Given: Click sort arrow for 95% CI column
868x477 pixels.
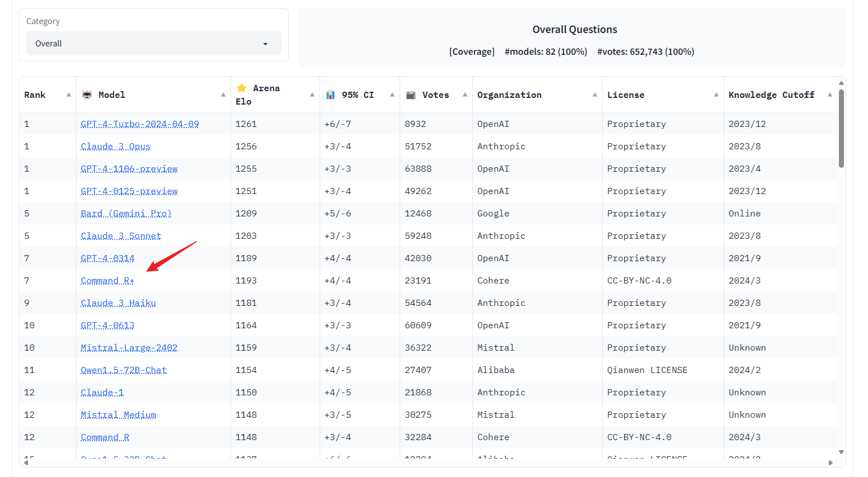Looking at the screenshot, I should (x=392, y=95).
